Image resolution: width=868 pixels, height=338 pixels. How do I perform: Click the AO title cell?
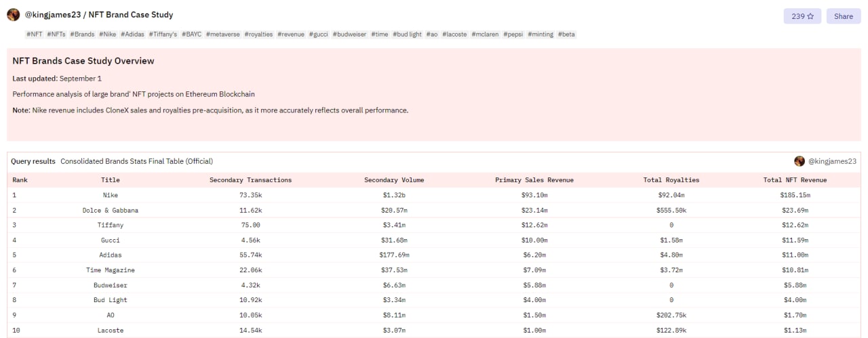[x=111, y=315]
